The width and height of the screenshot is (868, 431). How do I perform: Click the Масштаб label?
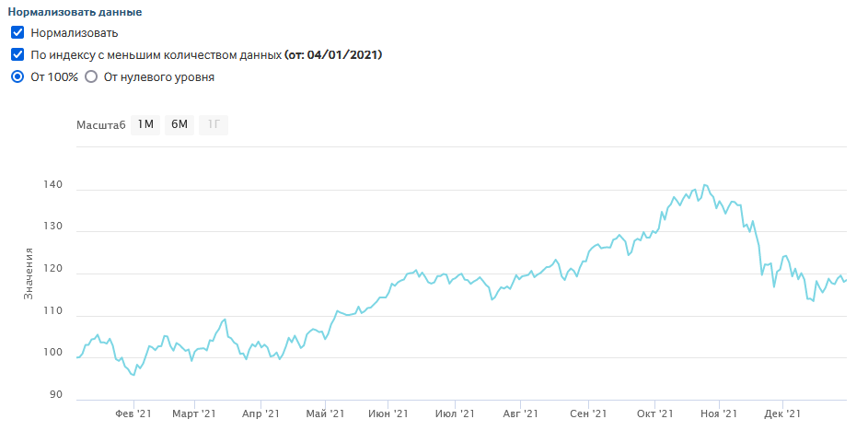pyautogui.click(x=100, y=125)
